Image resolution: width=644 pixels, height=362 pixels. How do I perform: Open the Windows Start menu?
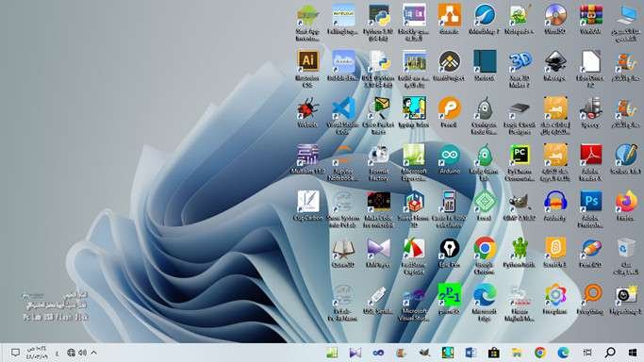(x=633, y=353)
